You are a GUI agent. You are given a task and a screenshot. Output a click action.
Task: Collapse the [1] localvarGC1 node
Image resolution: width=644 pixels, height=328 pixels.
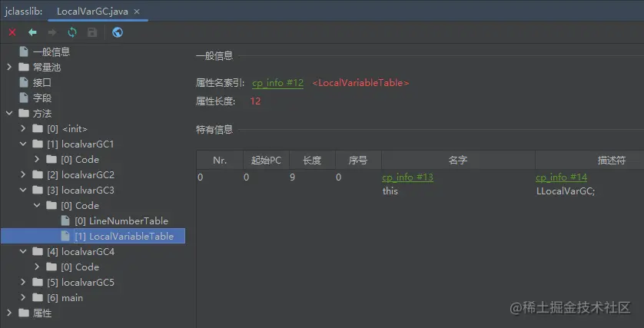pos(23,144)
